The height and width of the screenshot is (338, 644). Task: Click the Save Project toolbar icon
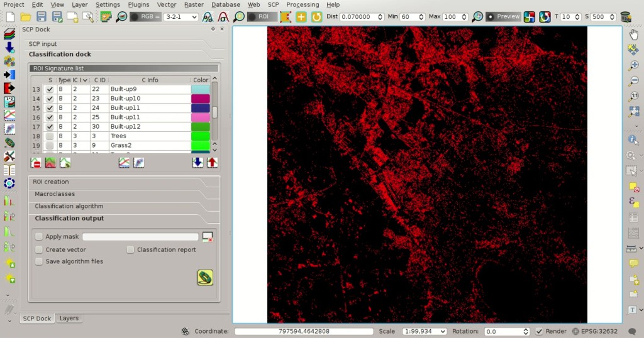[x=42, y=16]
